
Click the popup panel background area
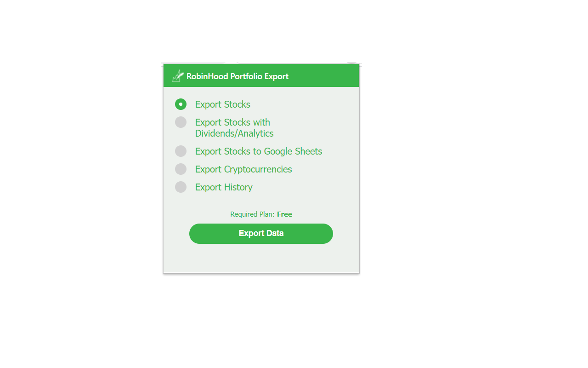[261, 258]
